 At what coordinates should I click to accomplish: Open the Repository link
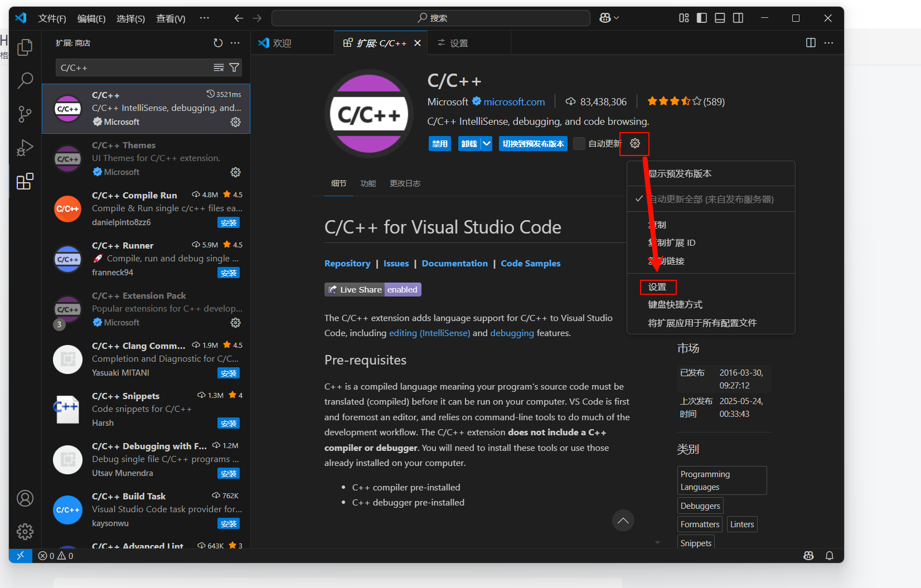tap(347, 263)
